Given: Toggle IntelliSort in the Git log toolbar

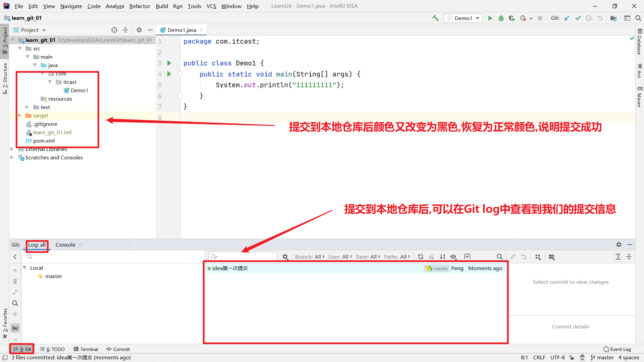Looking at the screenshot, I should click(443, 257).
